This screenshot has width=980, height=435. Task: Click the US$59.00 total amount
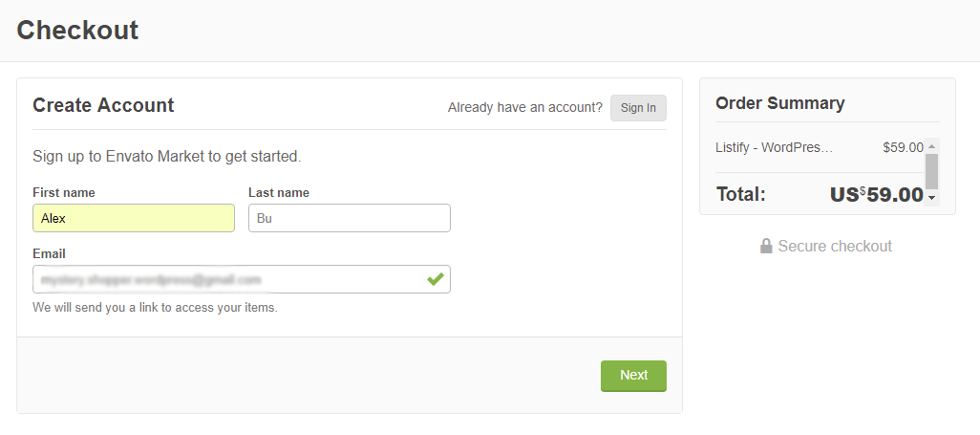pos(876,195)
